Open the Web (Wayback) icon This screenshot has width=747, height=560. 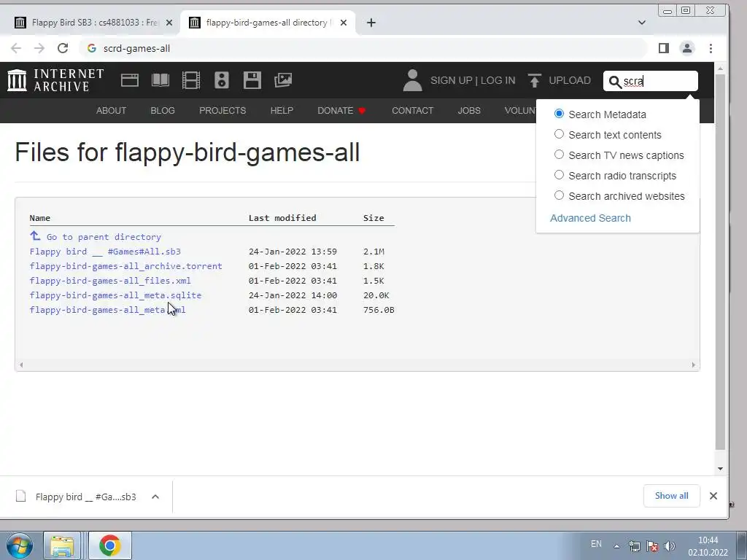click(x=130, y=80)
